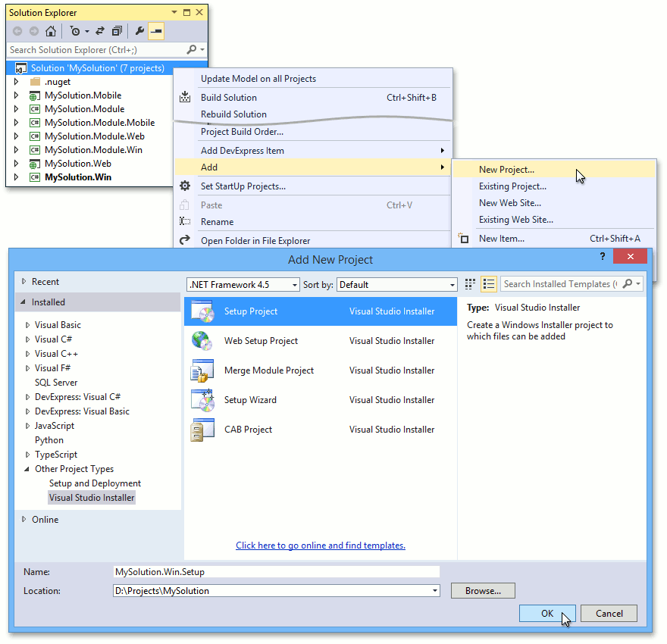This screenshot has height=644, width=667.
Task: Collapse the Installed templates section
Action: pyautogui.click(x=23, y=302)
